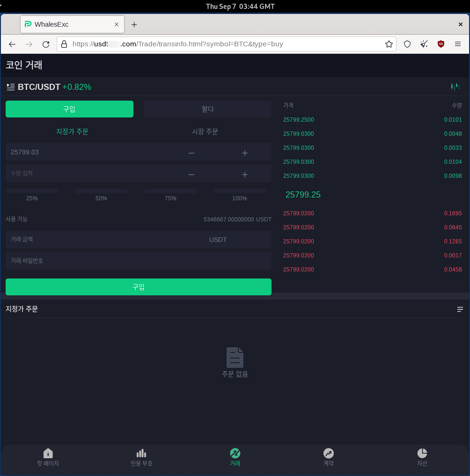Image resolution: width=470 pixels, height=476 pixels.
Task: Increase the price with plus button
Action: pyautogui.click(x=245, y=153)
